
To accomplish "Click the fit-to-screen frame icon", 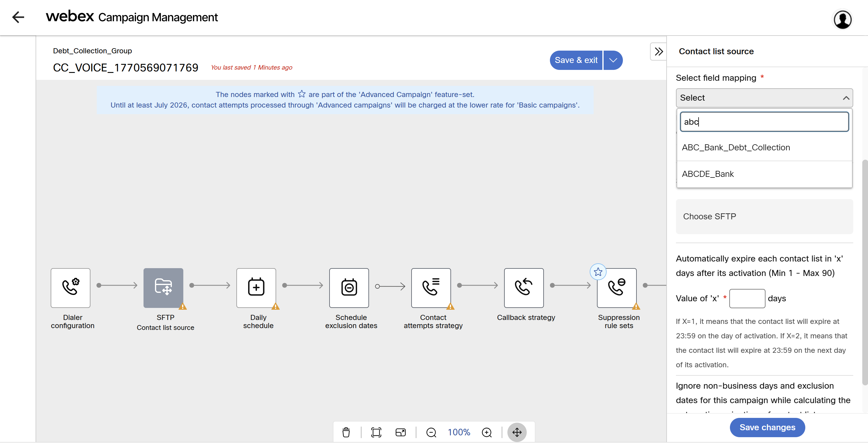I will pos(376,432).
